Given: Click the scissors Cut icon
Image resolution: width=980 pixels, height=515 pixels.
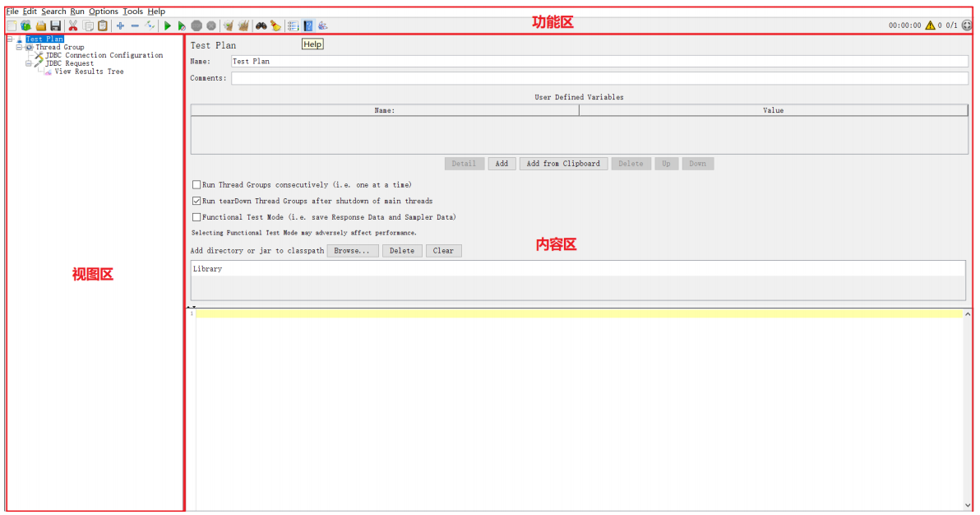Looking at the screenshot, I should pyautogui.click(x=73, y=26).
